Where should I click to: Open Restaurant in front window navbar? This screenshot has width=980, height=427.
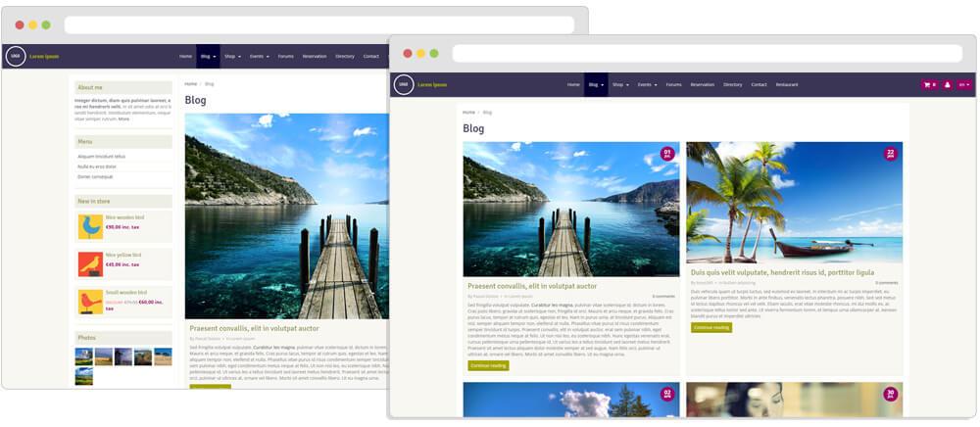click(787, 84)
